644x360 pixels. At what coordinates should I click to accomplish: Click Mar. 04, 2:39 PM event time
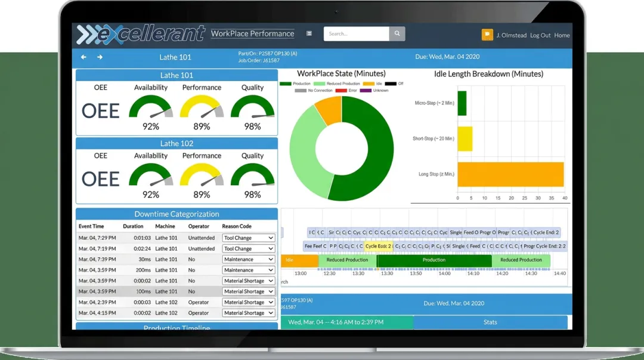97,302
